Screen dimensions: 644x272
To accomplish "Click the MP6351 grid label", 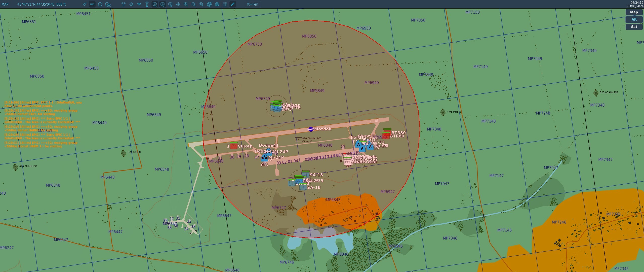I will coord(29,22).
